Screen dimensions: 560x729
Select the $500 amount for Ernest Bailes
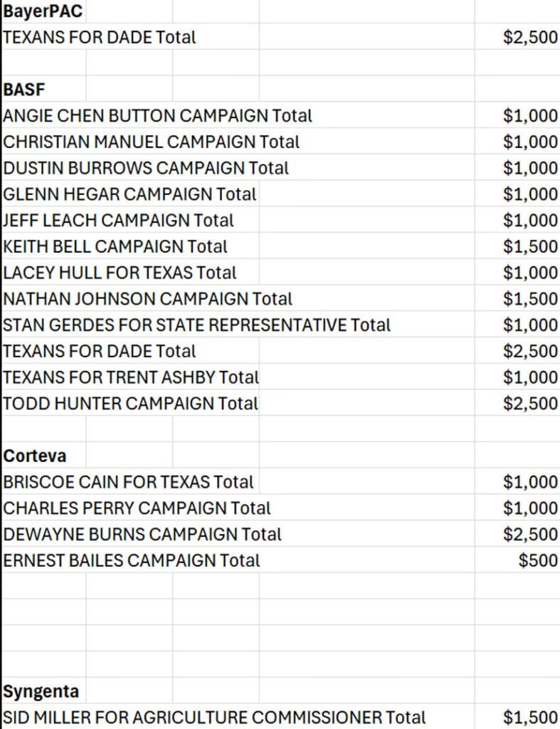point(538,560)
